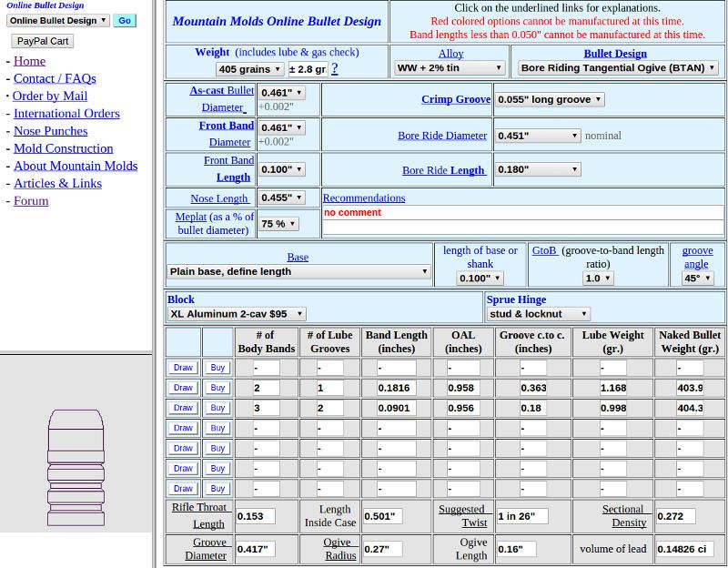The image size is (728, 568).
Task: Expand the Meplat 75 % dropdown
Action: pos(278,224)
